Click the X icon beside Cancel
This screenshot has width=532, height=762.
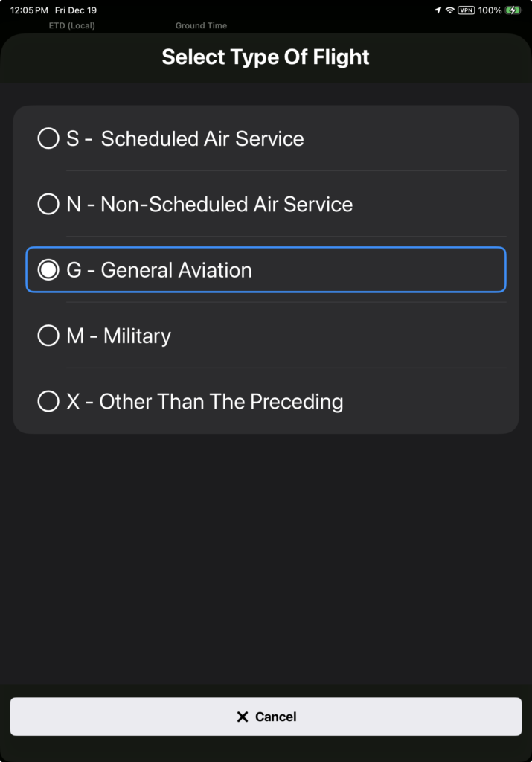pyautogui.click(x=243, y=717)
